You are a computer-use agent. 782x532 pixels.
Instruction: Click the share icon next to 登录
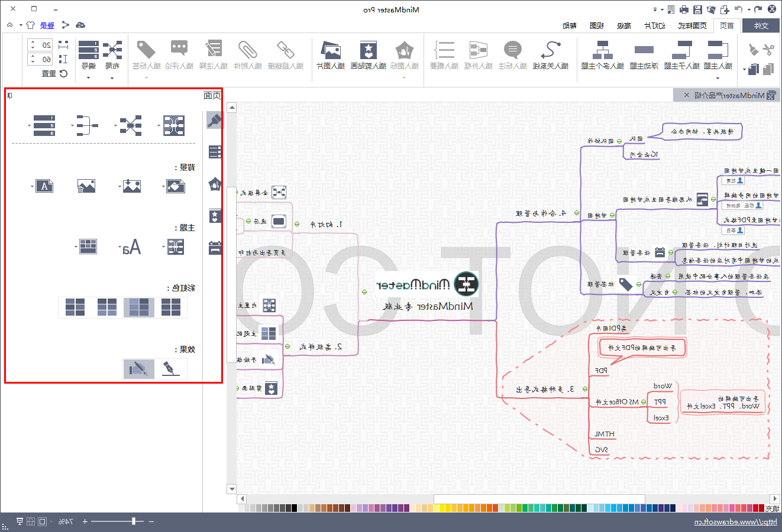(65, 25)
